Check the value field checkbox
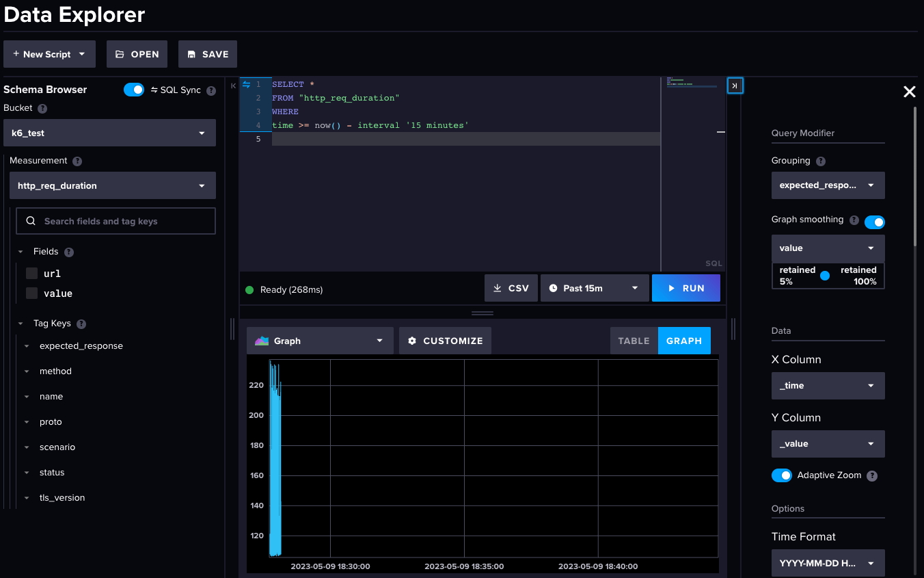 (31, 293)
